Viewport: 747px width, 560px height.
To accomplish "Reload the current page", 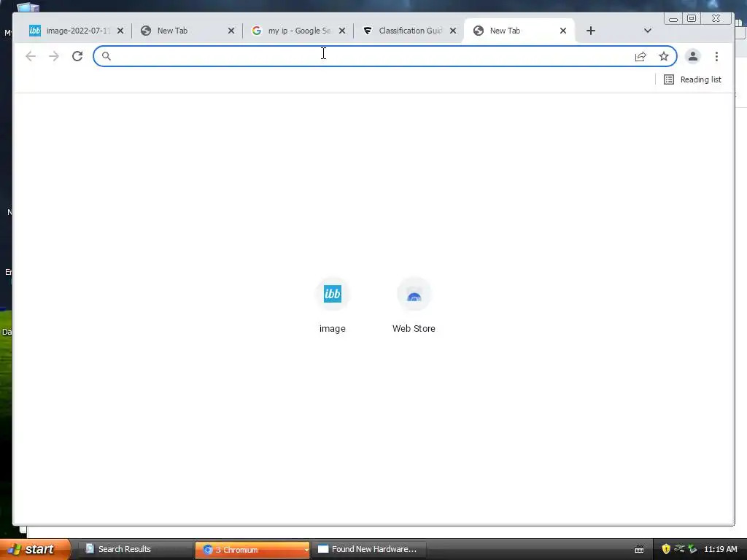I will (77, 56).
